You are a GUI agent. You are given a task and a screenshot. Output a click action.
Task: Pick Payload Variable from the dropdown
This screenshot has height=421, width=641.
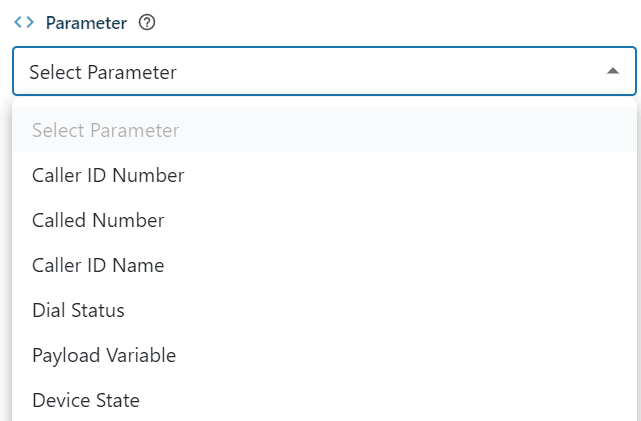point(104,355)
